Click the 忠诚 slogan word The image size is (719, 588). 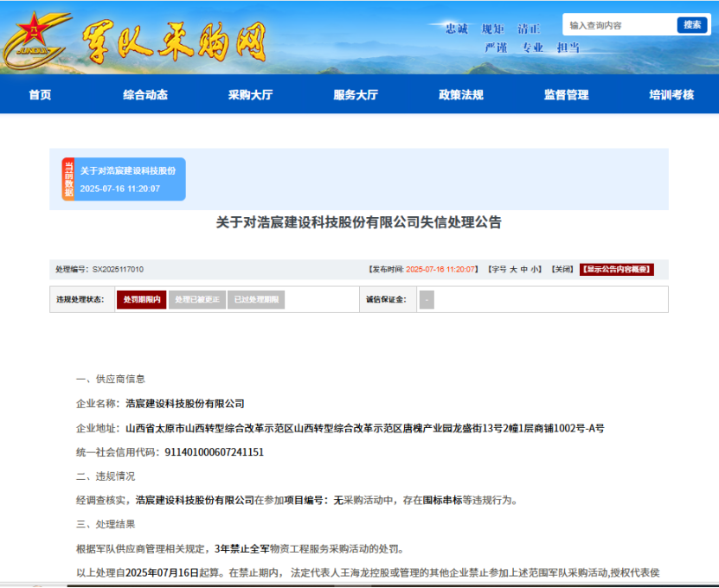[x=457, y=29]
